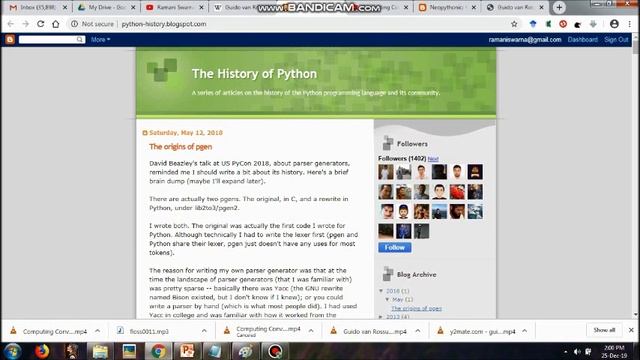
Task: Open the Chrome icon on the taskbar
Action: (x=158, y=351)
